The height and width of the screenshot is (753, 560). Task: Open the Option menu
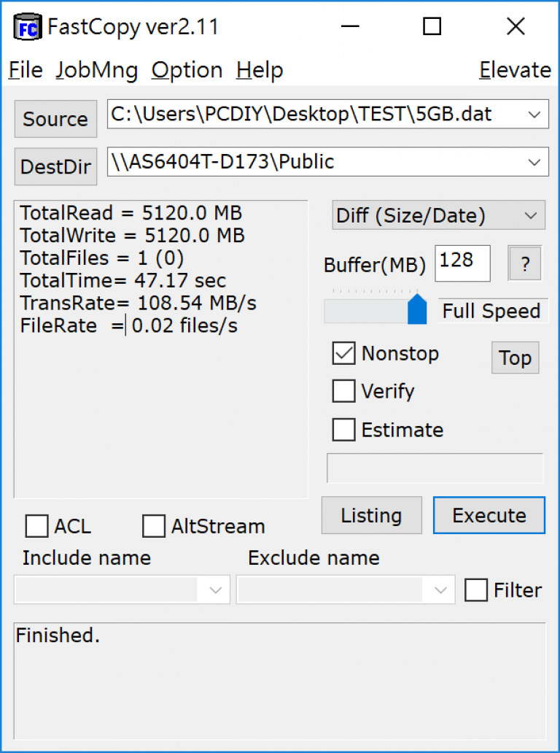tap(187, 71)
